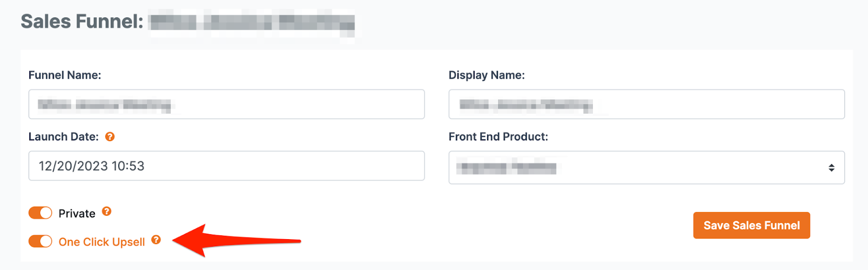868x270 pixels.
Task: Open the One Click Upsell help tooltip
Action: pyautogui.click(x=156, y=240)
